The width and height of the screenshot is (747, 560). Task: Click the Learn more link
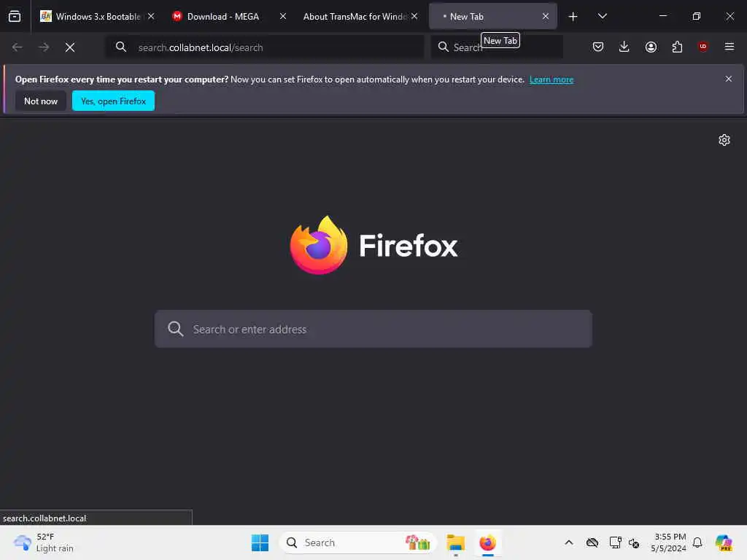tap(551, 79)
